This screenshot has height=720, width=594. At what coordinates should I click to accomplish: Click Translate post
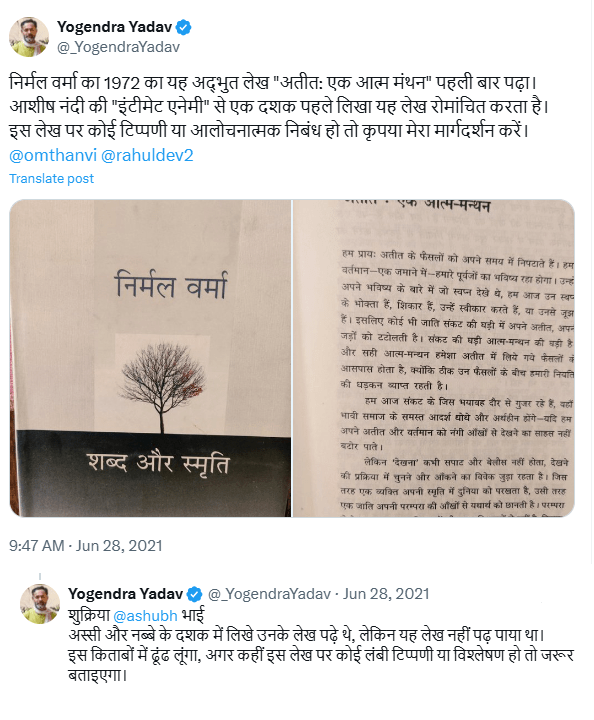(51, 178)
